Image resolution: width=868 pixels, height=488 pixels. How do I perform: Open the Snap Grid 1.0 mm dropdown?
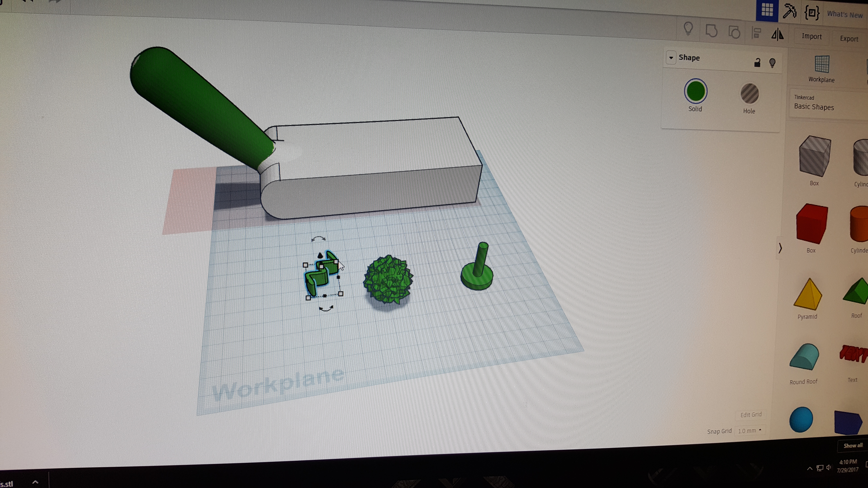pyautogui.click(x=749, y=431)
